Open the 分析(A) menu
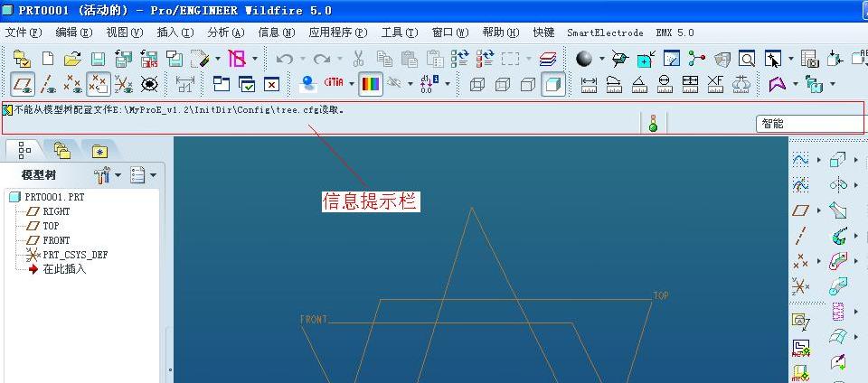This screenshot has height=383, width=868. [226, 33]
